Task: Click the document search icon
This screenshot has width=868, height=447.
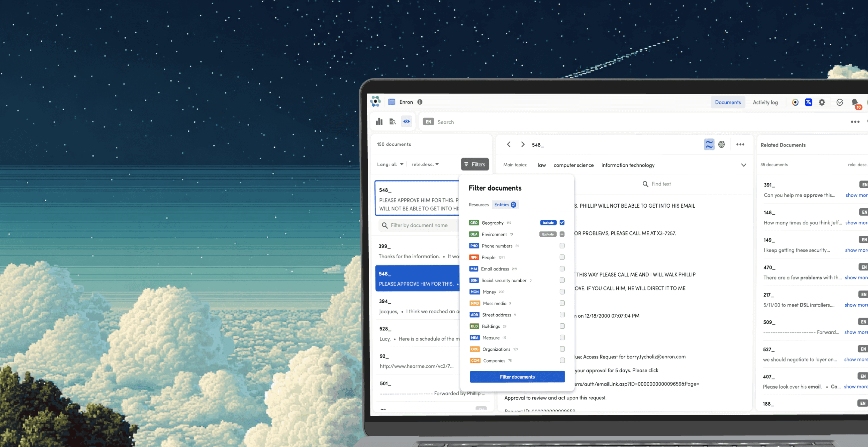Action: [393, 122]
